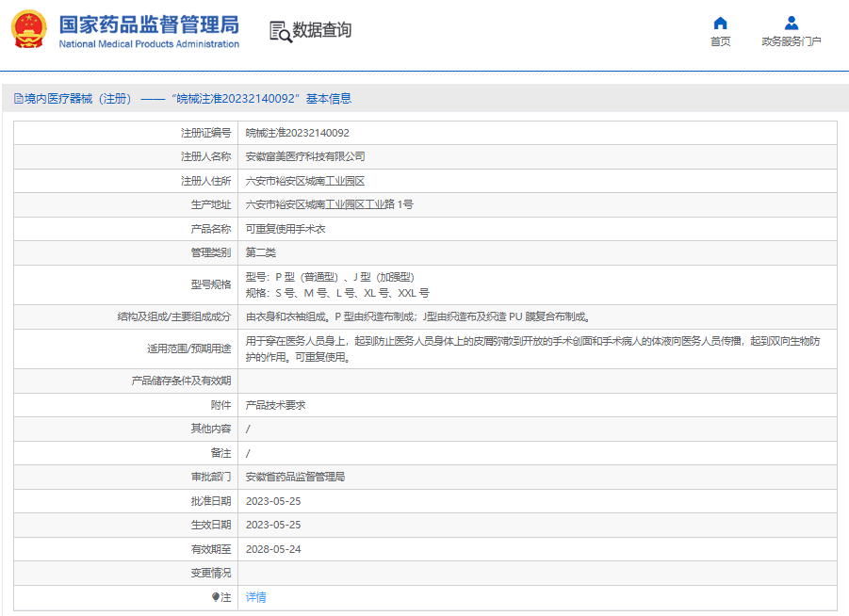Viewport: 849px width, 616px height.
Task: Click the 有效期至 label
Action: pos(211,549)
